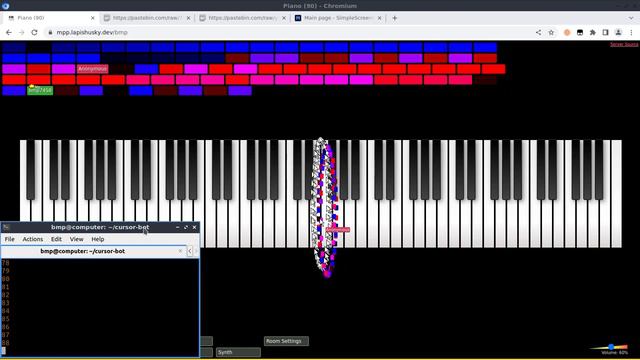640x360 pixels.
Task: Click the Room Settings button
Action: 286,341
